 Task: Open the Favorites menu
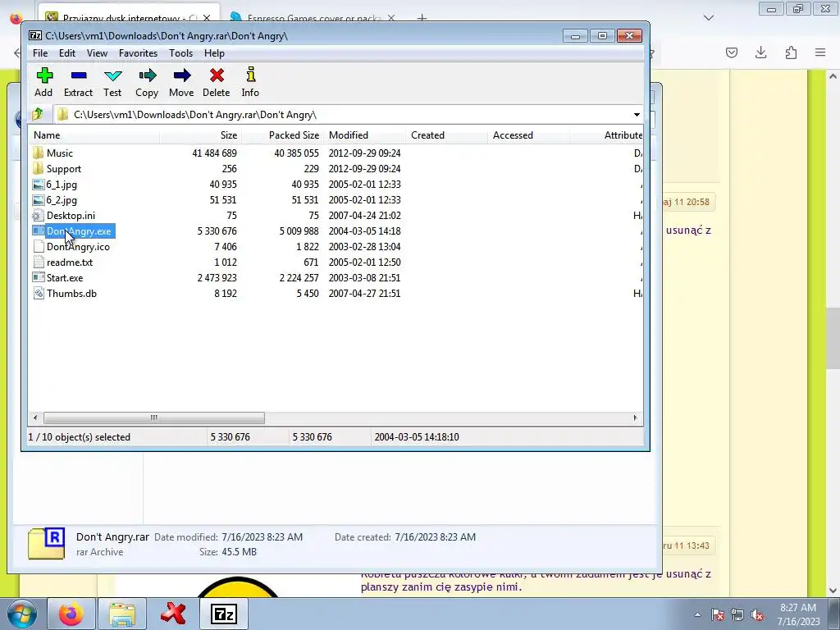click(138, 53)
